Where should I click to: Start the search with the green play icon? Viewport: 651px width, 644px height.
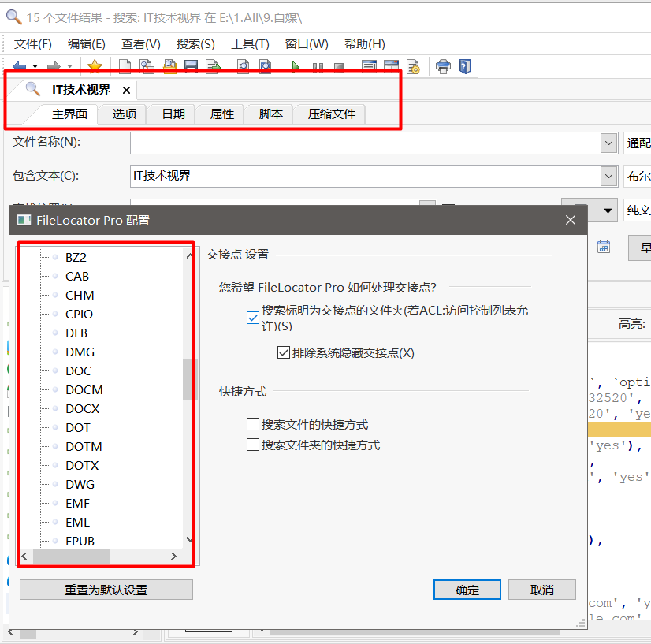pos(296,67)
